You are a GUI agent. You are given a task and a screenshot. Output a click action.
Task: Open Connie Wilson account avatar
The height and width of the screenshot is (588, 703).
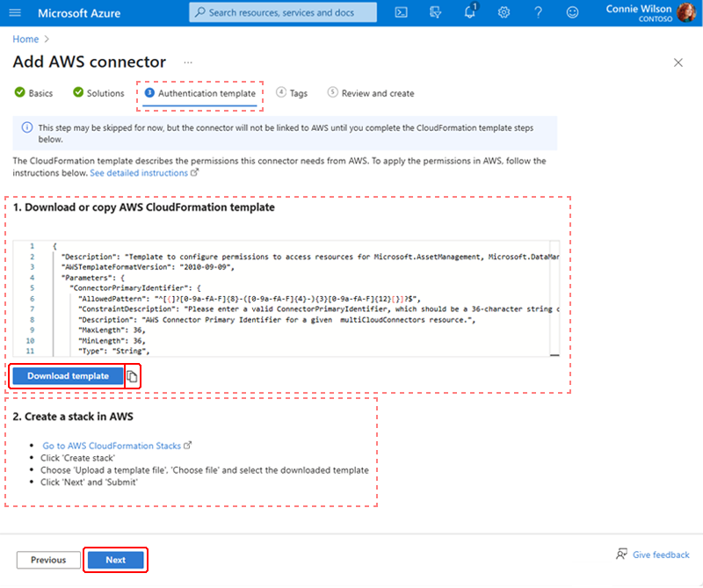pos(686,12)
